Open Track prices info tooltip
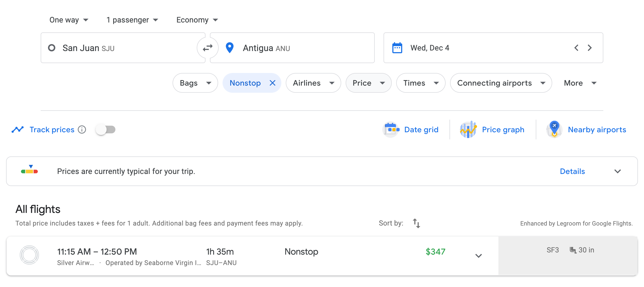Viewport: 644px width, 287px height. point(82,130)
